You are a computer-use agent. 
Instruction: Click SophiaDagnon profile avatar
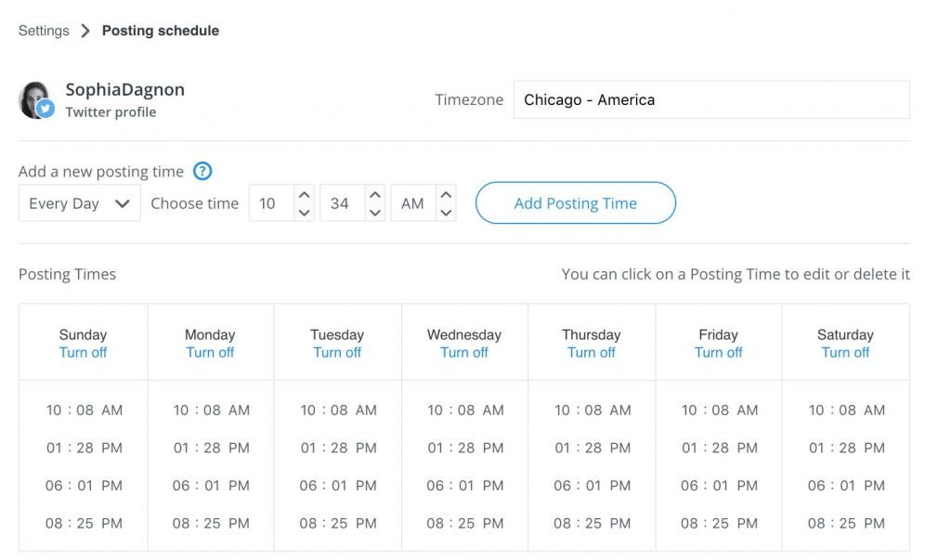(x=35, y=99)
